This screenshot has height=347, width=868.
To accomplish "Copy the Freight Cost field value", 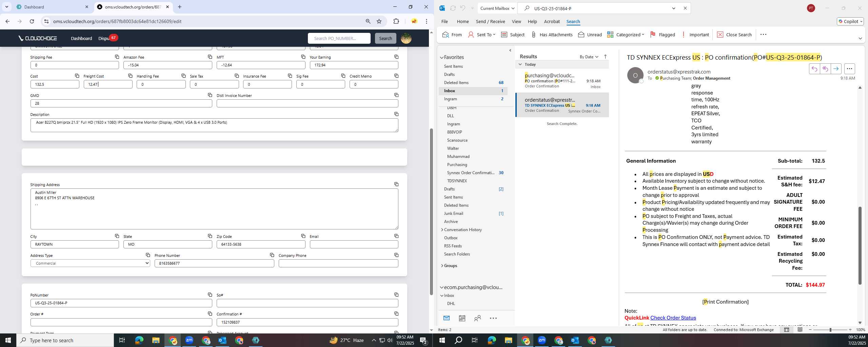I will 130,76.
